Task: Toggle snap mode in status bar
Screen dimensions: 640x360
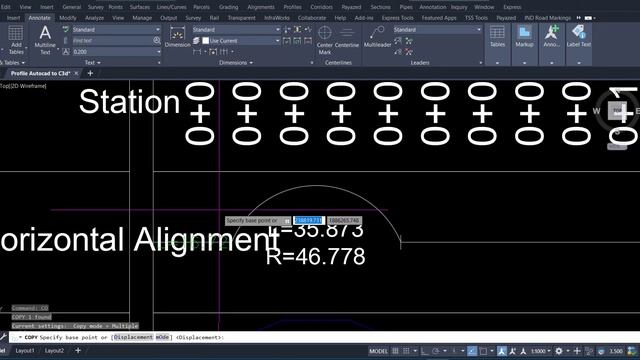Action: click(406, 351)
